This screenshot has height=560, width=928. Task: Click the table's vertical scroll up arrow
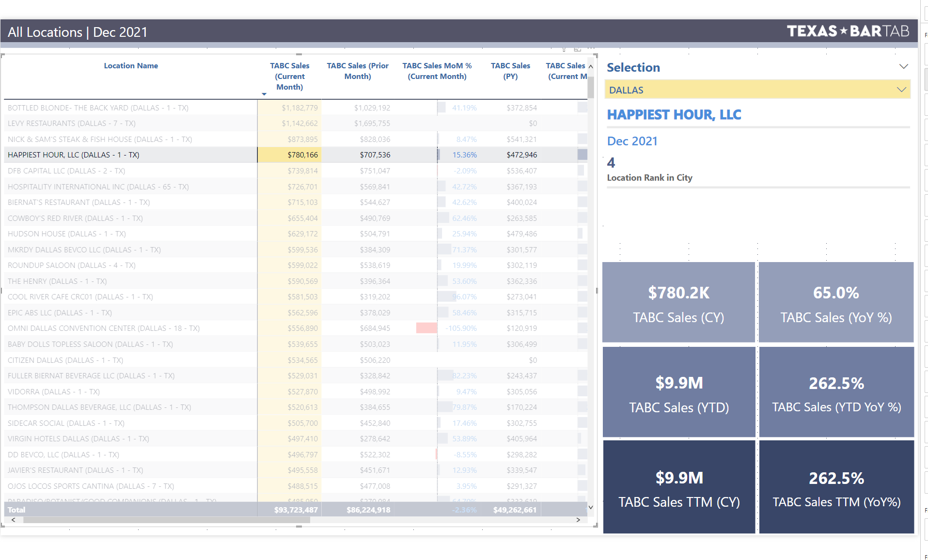(x=591, y=66)
